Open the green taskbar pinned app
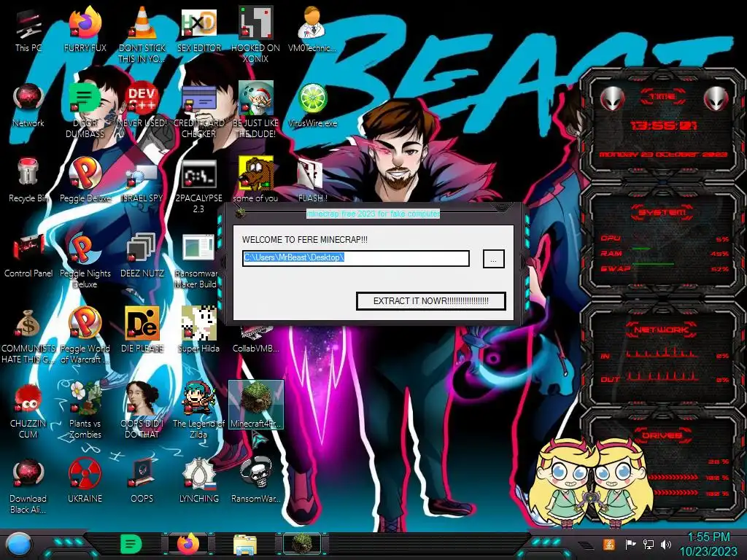The width and height of the screenshot is (747, 560). (131, 544)
